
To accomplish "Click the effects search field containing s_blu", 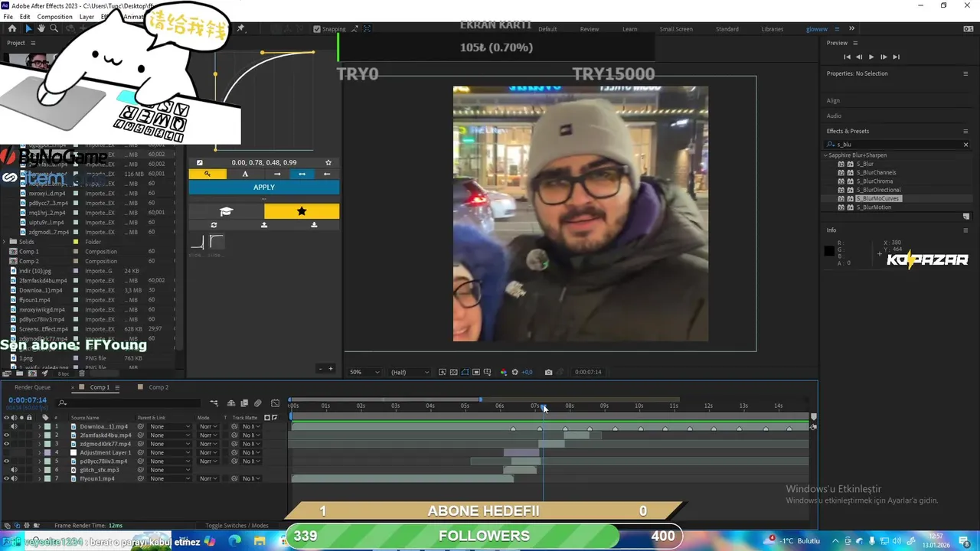I will 896,144.
